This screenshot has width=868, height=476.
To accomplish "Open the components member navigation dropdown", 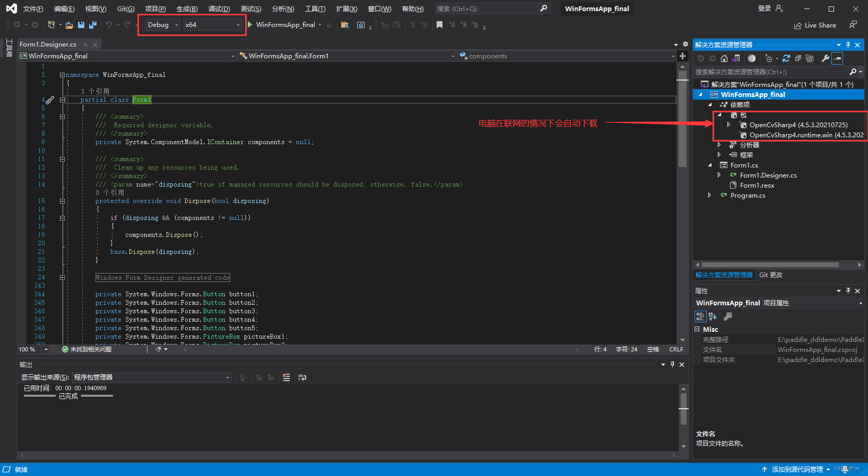I will click(x=567, y=56).
